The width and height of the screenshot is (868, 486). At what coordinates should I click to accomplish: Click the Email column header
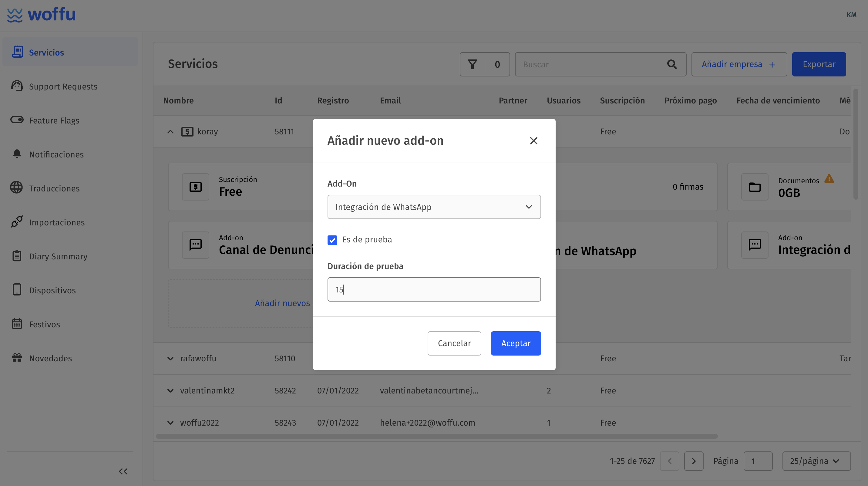coord(390,100)
